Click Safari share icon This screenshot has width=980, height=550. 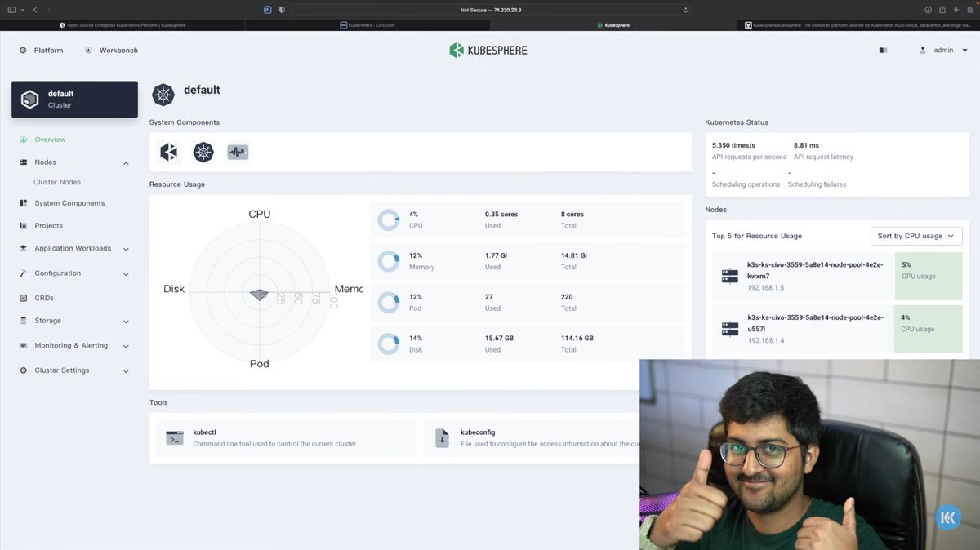[942, 10]
